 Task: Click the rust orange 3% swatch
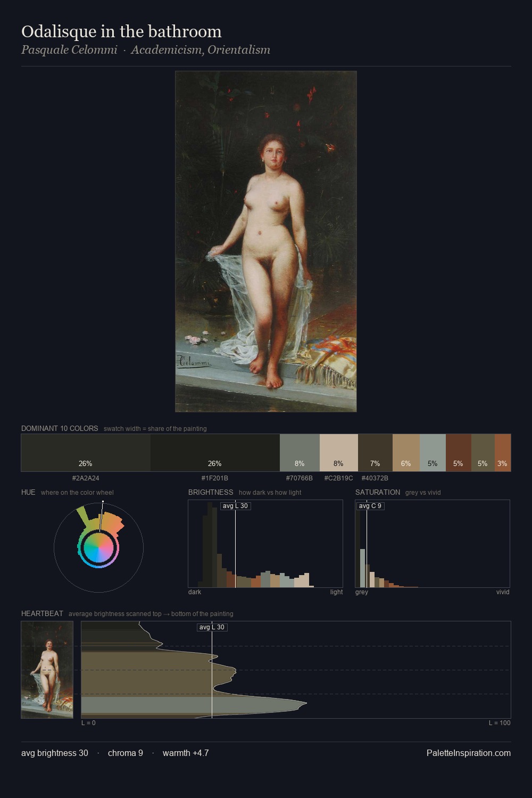point(503,453)
